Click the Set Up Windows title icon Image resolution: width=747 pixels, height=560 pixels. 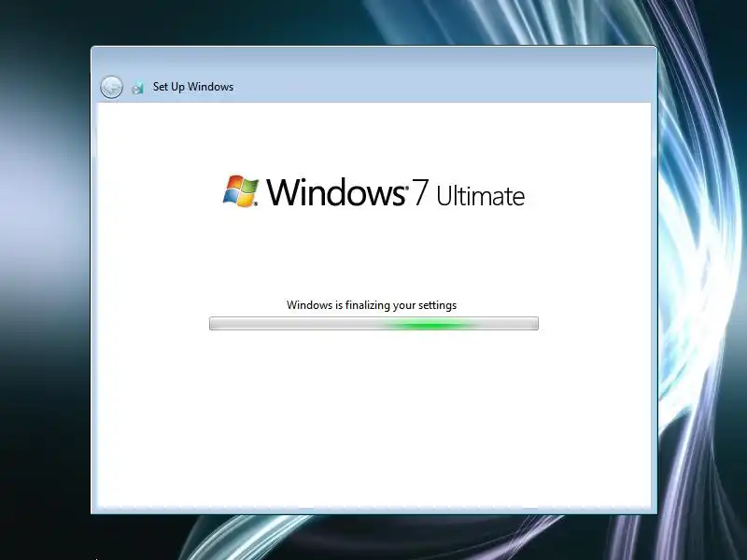137,88
